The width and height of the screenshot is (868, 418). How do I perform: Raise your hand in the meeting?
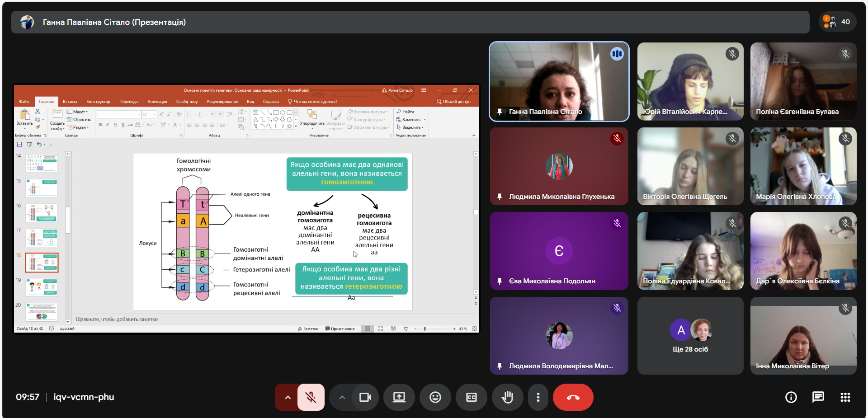click(508, 397)
